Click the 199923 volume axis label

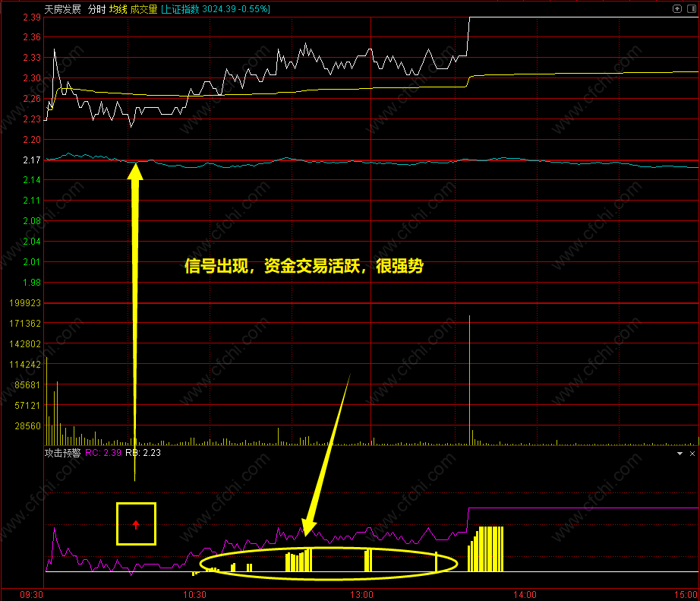26,303
